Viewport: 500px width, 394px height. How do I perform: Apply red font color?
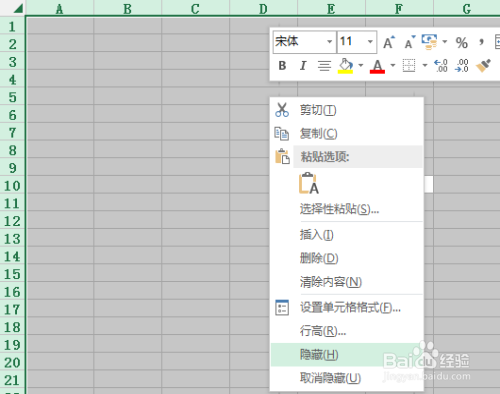(377, 66)
